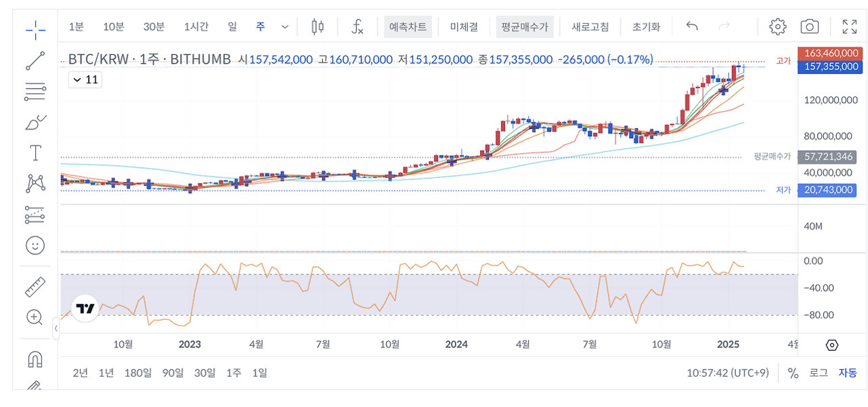Select the trend line drawing tool
Image resolution: width=868 pixels, height=407 pixels.
[x=34, y=61]
